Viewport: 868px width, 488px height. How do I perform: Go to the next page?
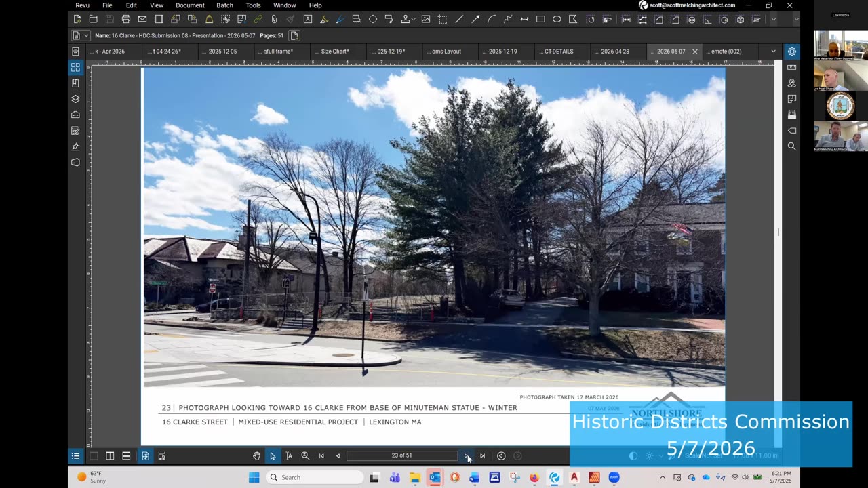pyautogui.click(x=466, y=456)
